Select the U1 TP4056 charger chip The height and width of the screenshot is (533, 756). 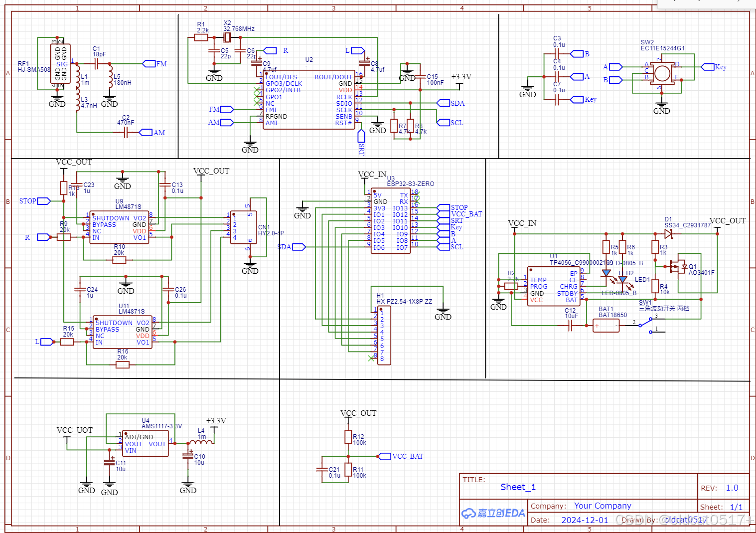[554, 287]
